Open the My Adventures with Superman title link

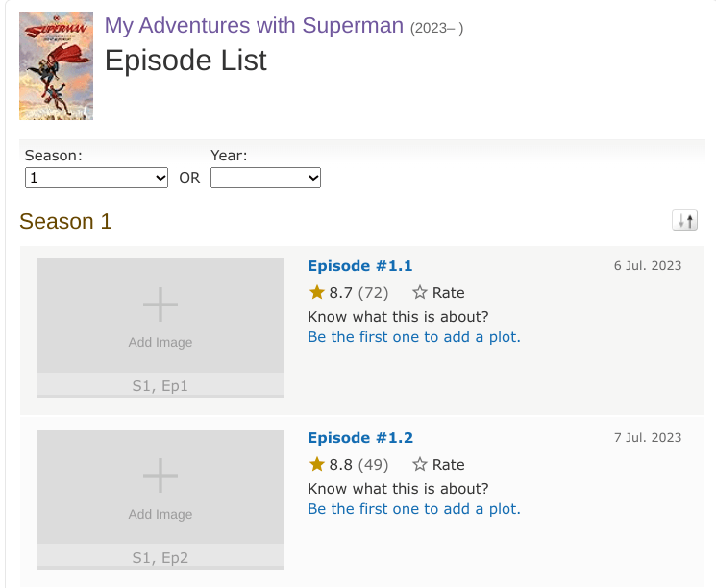[254, 26]
